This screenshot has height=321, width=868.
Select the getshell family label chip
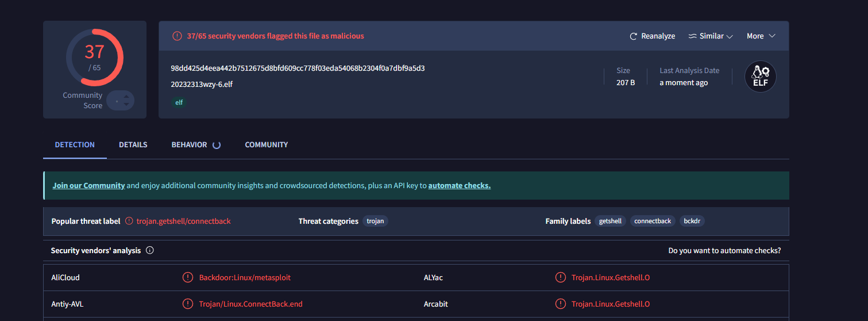tap(610, 221)
